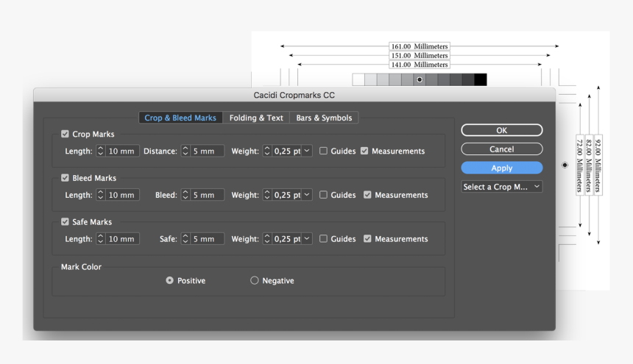
Task: Toggle the Crop Marks checkbox
Action: (65, 134)
